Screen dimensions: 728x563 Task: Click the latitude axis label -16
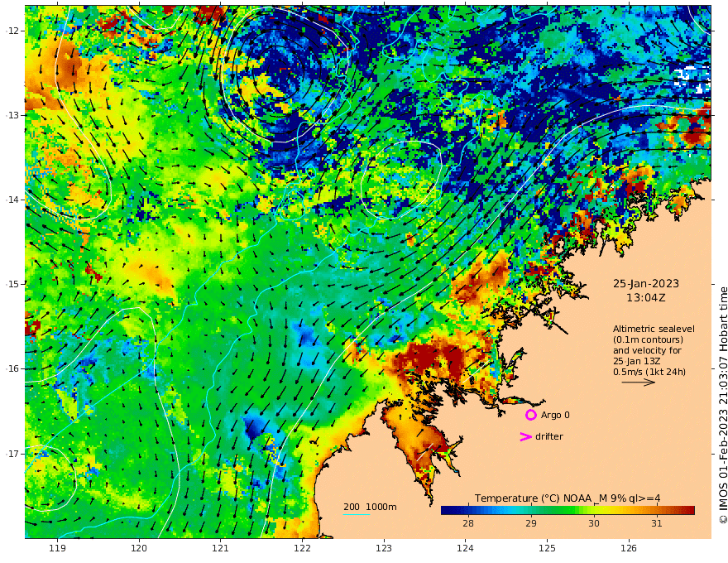[12, 368]
